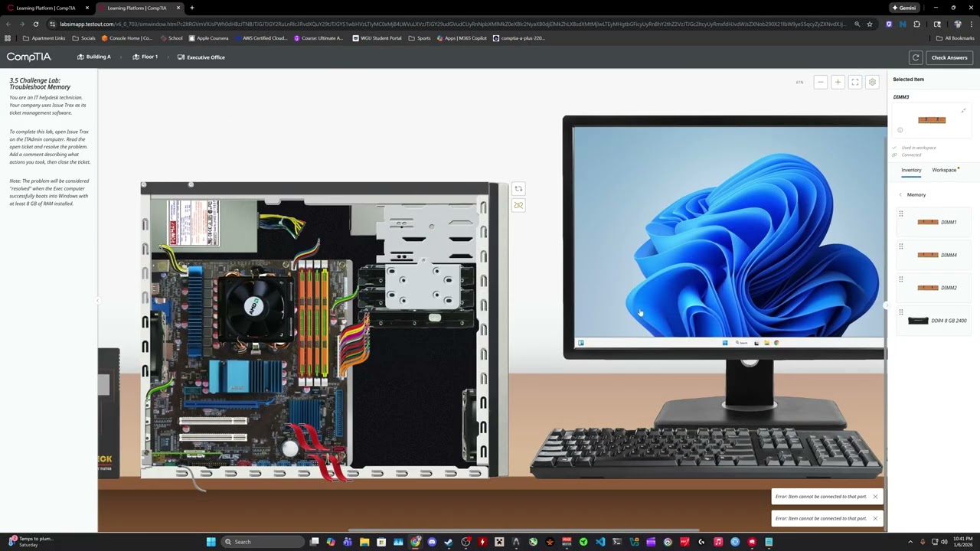The image size is (980, 551).
Task: Click the disconnect icon beside the computer case
Action: tap(518, 205)
